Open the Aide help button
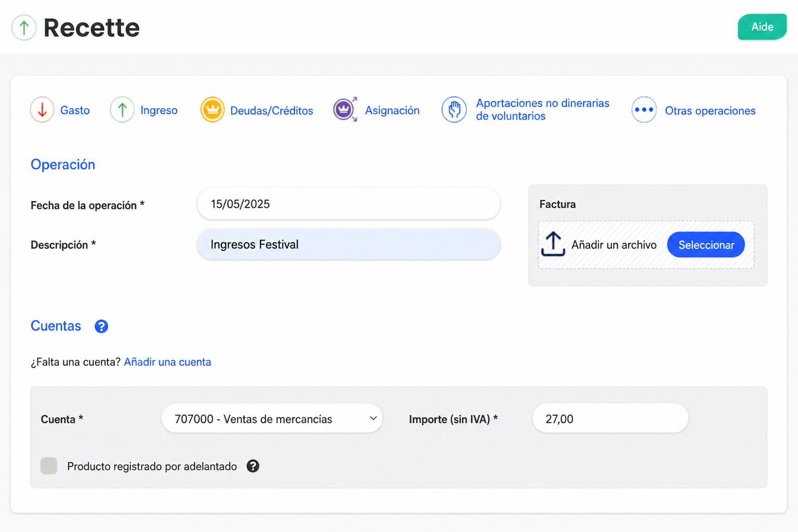Image resolution: width=798 pixels, height=532 pixels. click(762, 27)
